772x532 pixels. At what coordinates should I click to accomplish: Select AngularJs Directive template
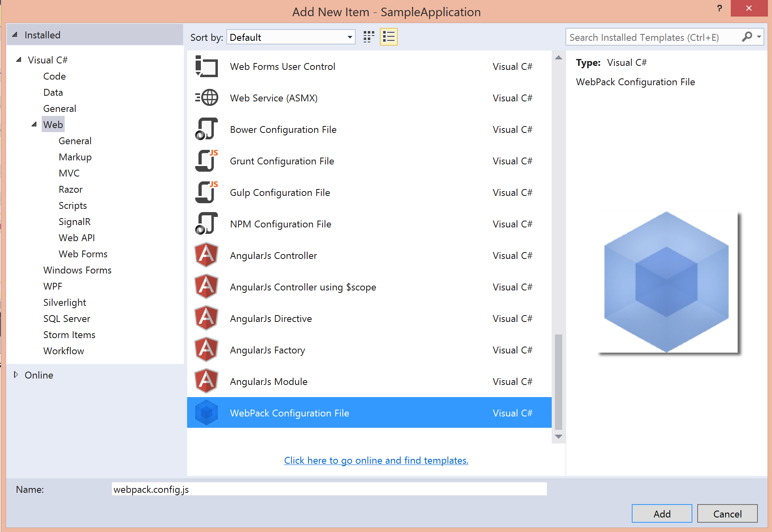tap(369, 318)
